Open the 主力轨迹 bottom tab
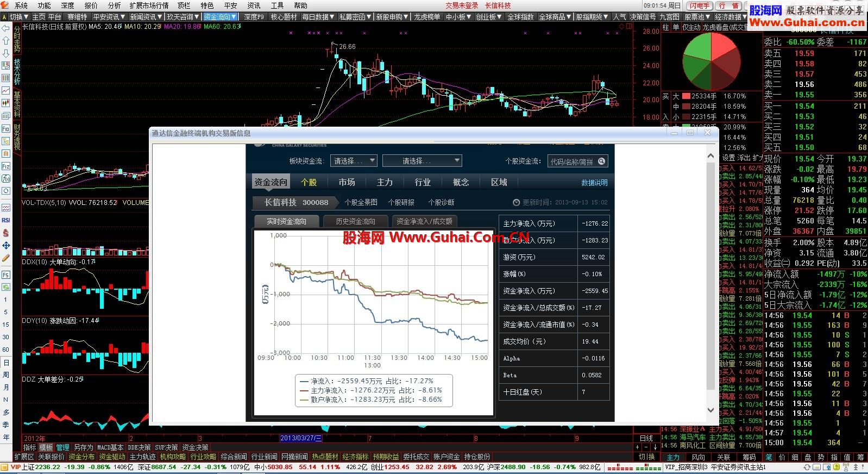Screen dimensions: 868x474 142,457
